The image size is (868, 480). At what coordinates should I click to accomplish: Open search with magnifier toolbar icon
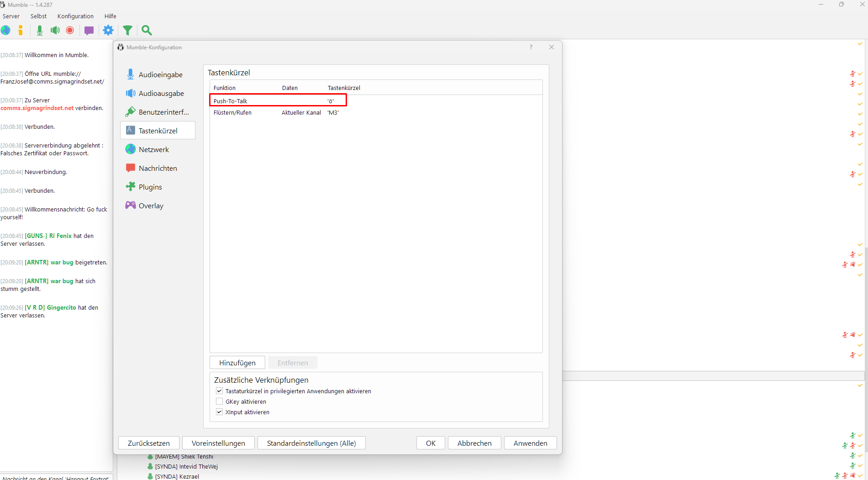(x=147, y=30)
